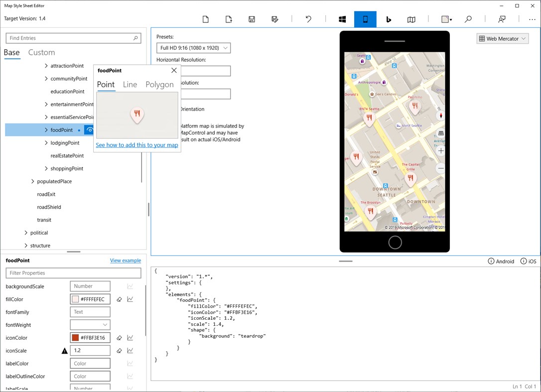This screenshot has width=541, height=392.
Task: Clear the fillColor value with eraser
Action: 119,299
